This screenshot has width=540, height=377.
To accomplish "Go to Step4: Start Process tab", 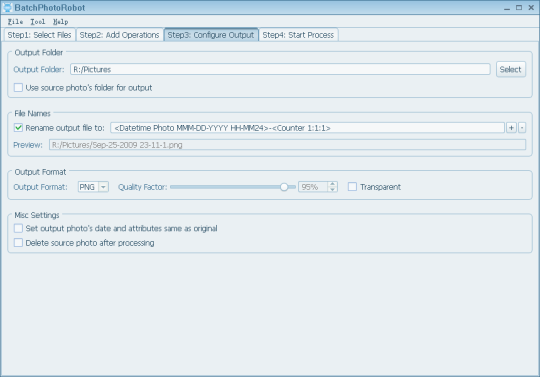I will [x=298, y=35].
